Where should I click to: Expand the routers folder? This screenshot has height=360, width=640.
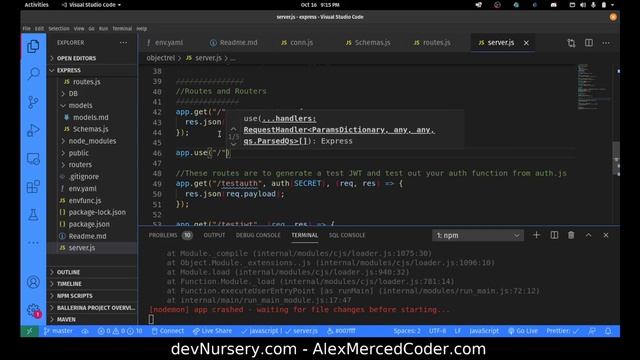pyautogui.click(x=92, y=164)
